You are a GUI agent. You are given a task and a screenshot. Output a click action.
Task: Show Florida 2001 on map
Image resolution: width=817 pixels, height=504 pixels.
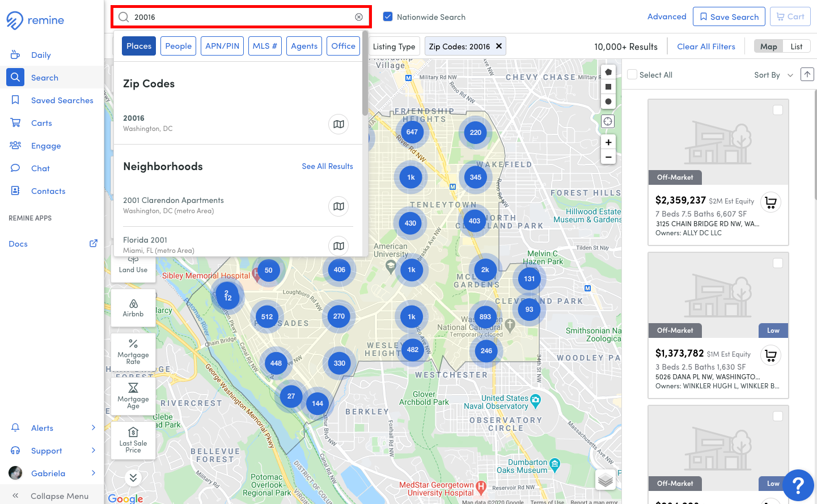point(338,245)
